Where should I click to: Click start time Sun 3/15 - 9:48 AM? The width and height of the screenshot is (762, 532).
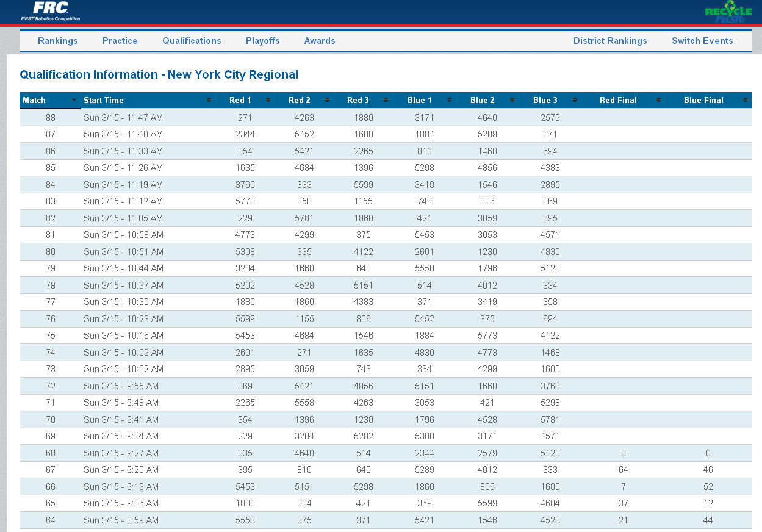121,403
